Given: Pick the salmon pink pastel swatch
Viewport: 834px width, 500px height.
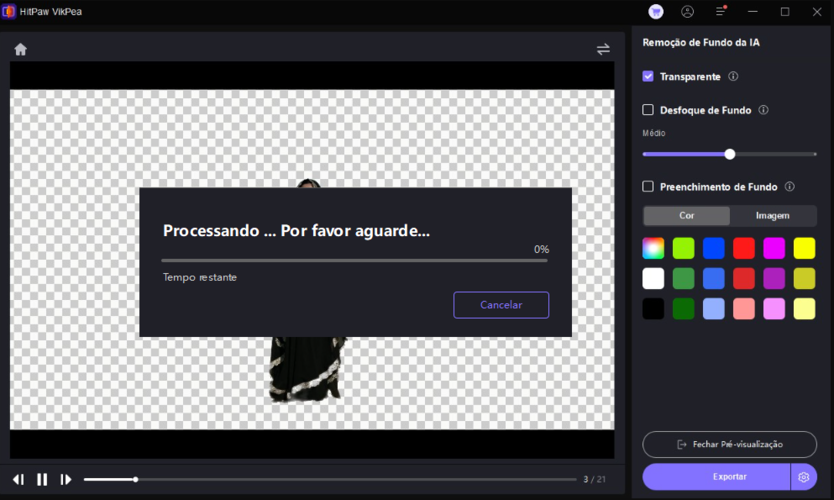Looking at the screenshot, I should coord(744,309).
